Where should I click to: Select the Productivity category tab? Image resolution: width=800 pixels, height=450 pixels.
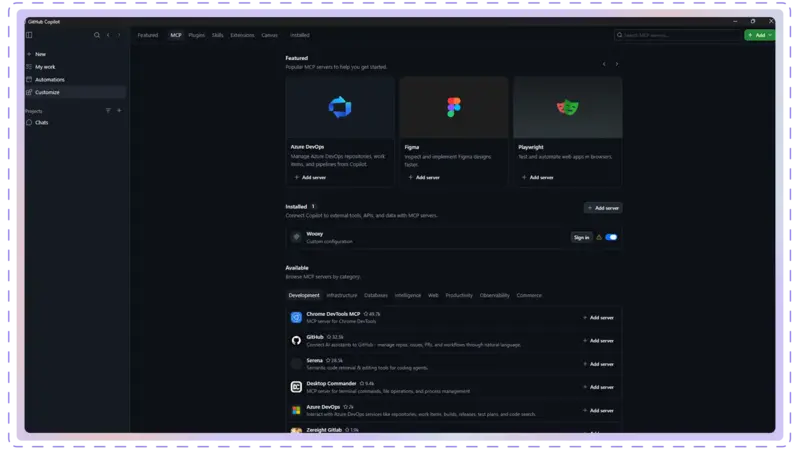[459, 295]
